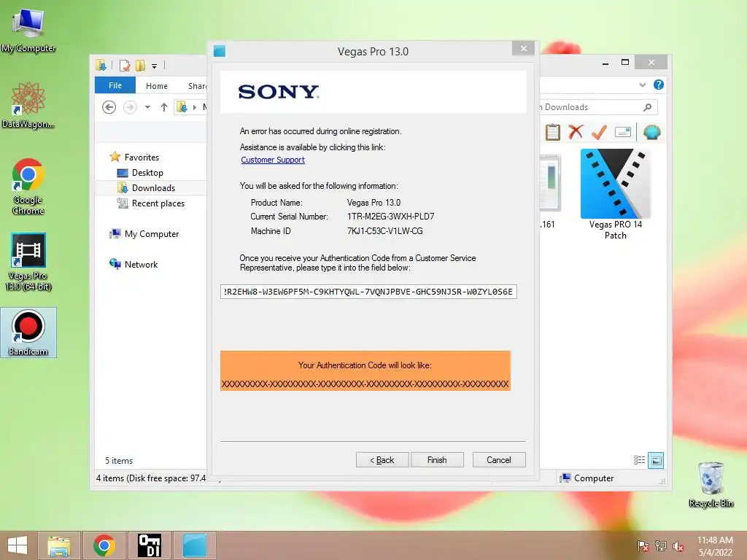Click the Back button in the wizard

click(x=382, y=460)
